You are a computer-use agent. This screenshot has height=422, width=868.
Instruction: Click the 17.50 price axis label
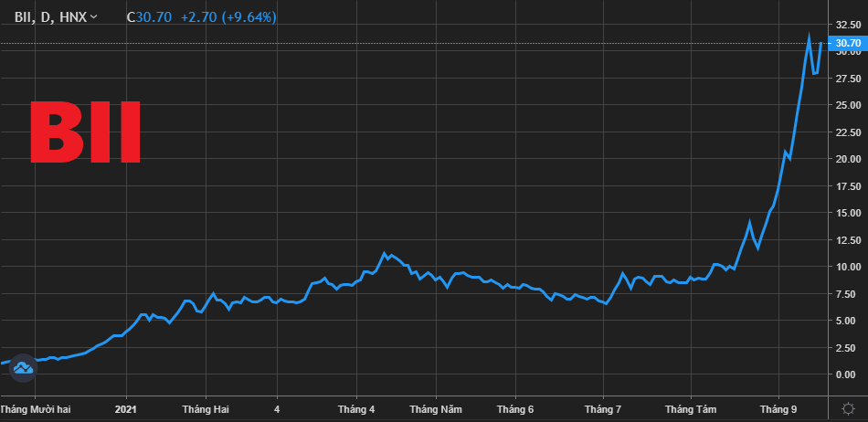coord(848,186)
